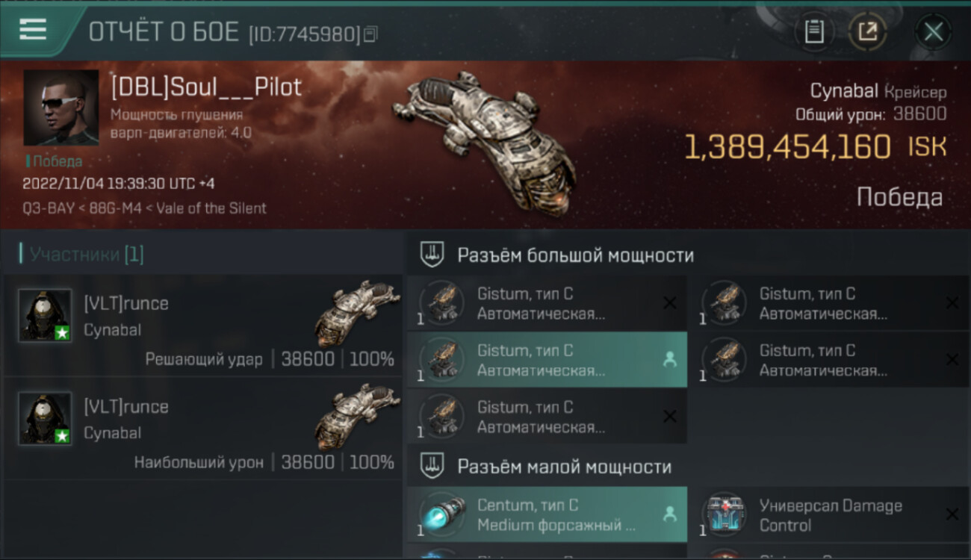This screenshot has width=971, height=560.
Task: Close the battle report window
Action: [x=933, y=32]
